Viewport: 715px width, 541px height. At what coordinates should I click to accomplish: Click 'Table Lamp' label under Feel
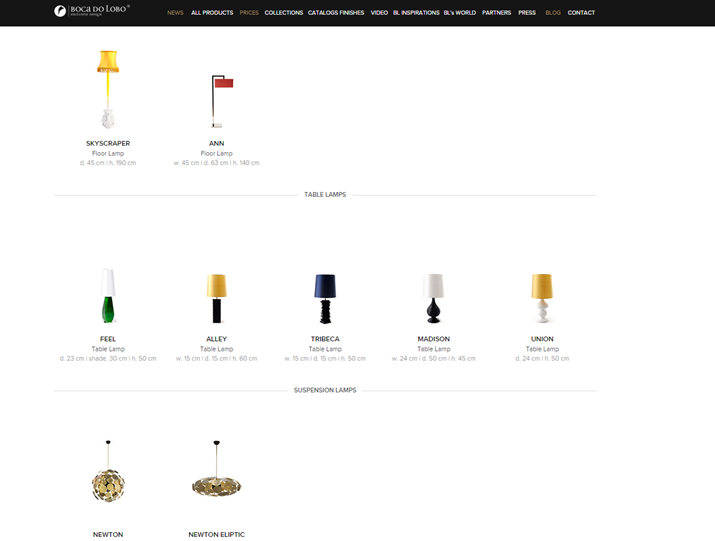tap(108, 349)
